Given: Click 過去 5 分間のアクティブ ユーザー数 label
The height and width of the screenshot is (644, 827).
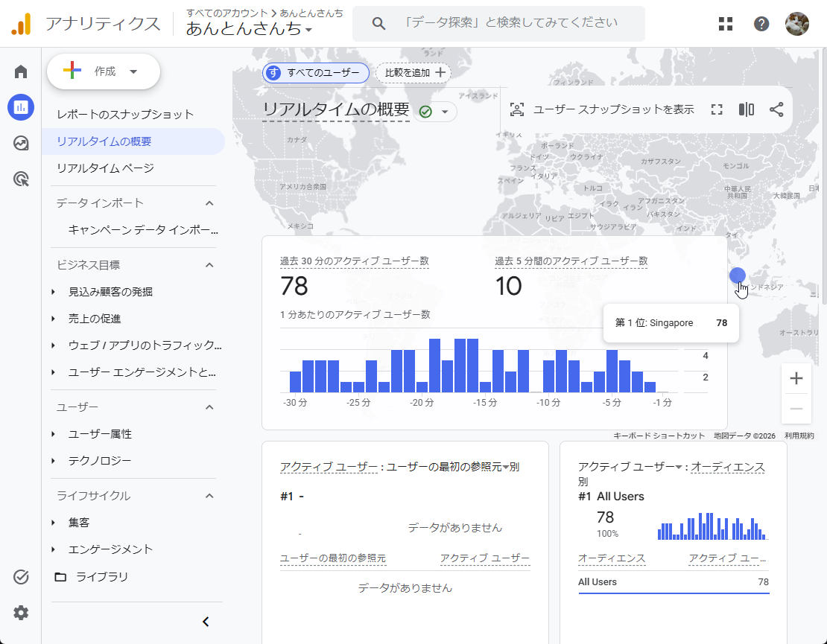Looking at the screenshot, I should tap(571, 261).
